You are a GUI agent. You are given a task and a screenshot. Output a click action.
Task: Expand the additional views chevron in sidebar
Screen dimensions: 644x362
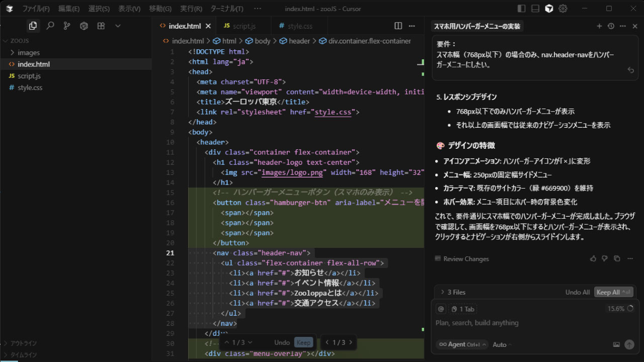click(118, 26)
